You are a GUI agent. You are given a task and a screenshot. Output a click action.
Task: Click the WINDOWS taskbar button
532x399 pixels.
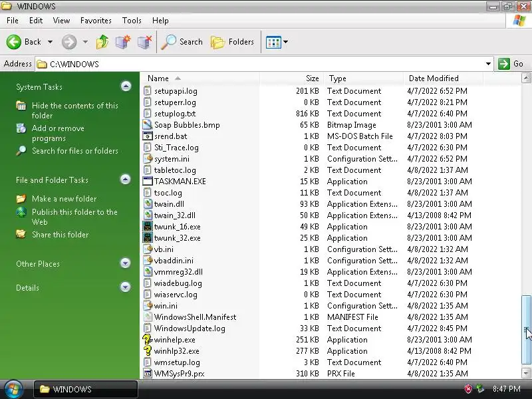click(x=86, y=389)
